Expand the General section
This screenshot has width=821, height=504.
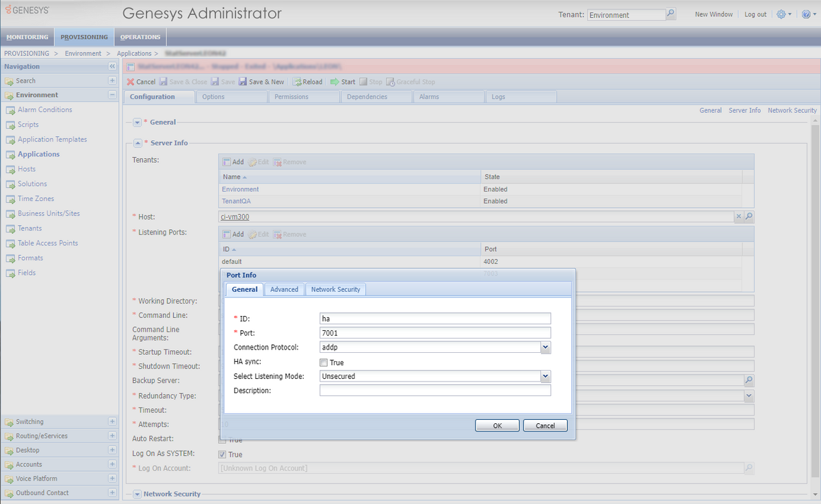pos(137,122)
